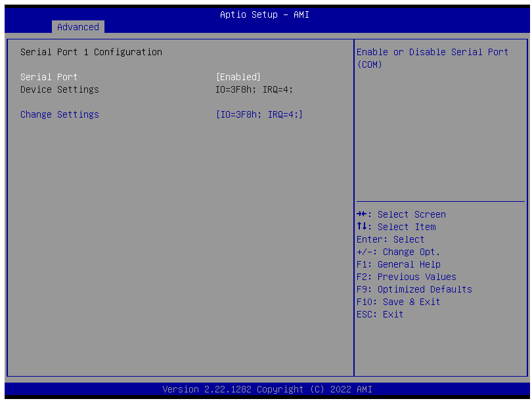Click the Version 2.22.1282 copyright footer
The height and width of the screenshot is (401, 532).
(267, 389)
